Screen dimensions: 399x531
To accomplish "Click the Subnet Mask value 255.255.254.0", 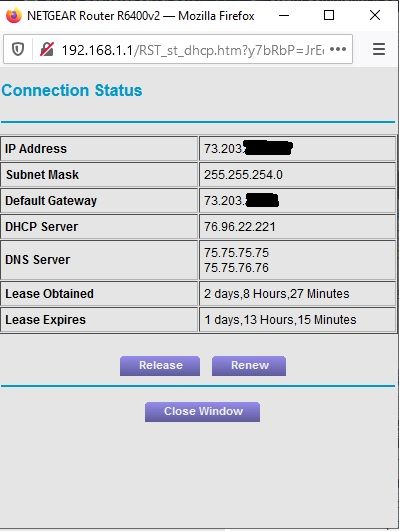I will [x=243, y=175].
